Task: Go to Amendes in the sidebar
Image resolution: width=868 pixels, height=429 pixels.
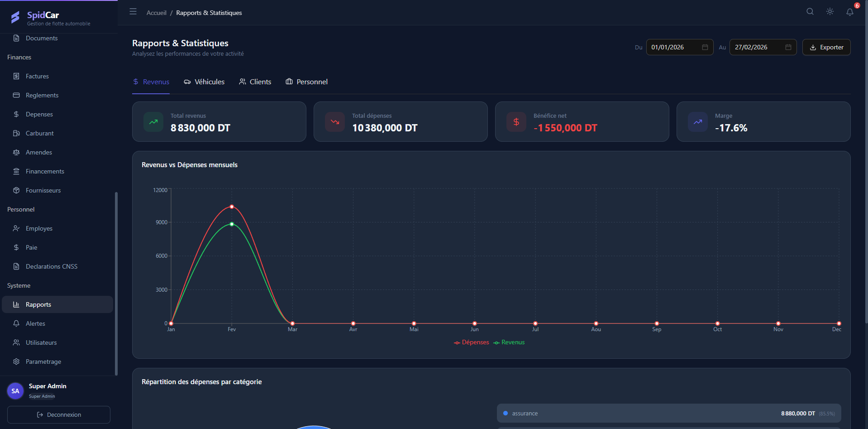Action: coord(38,152)
